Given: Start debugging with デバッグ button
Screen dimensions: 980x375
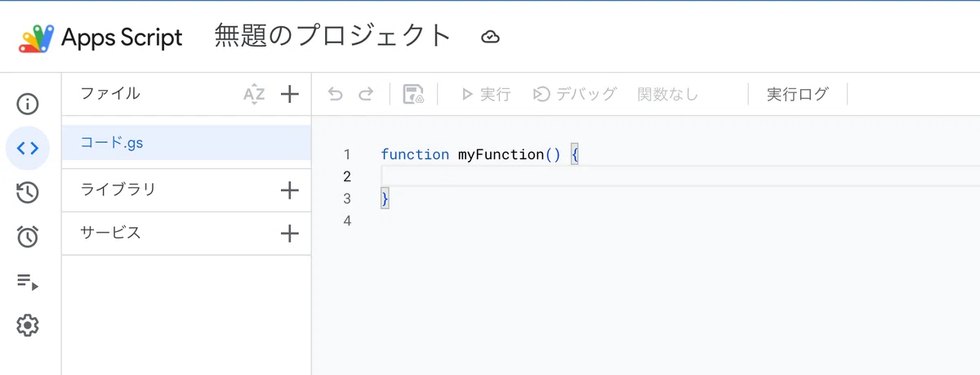Looking at the screenshot, I should [x=575, y=94].
